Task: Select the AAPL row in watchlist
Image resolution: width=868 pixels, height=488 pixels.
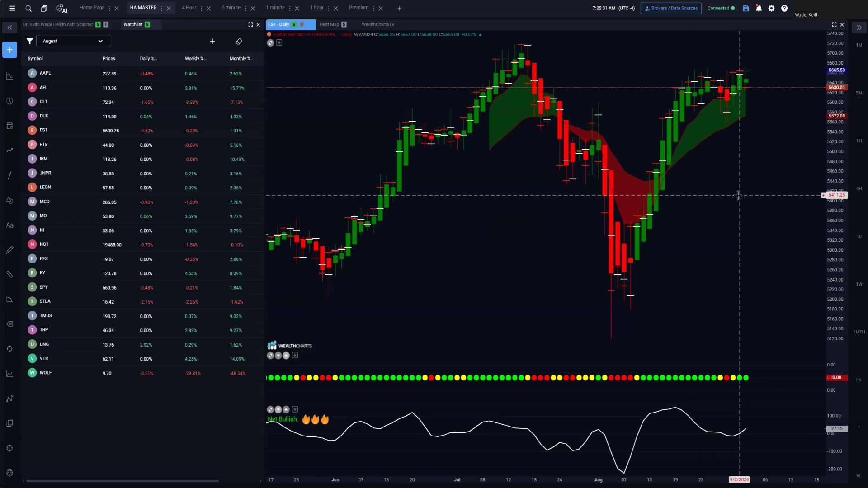Action: pyautogui.click(x=143, y=73)
